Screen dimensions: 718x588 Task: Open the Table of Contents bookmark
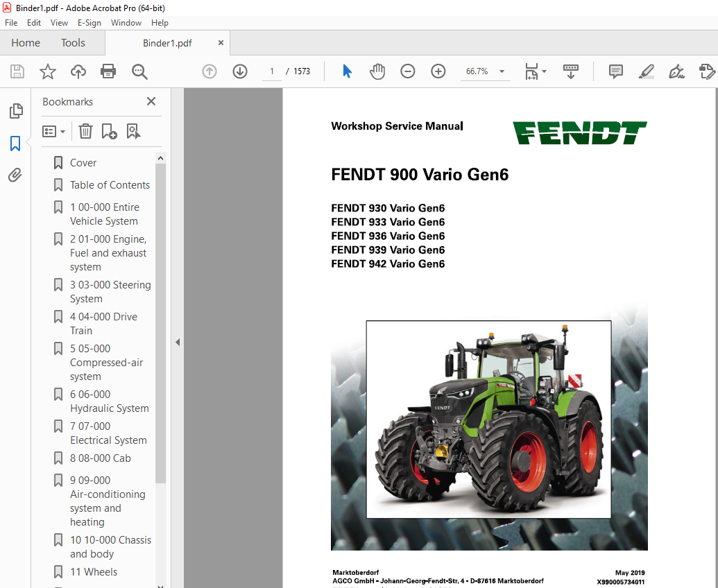110,185
